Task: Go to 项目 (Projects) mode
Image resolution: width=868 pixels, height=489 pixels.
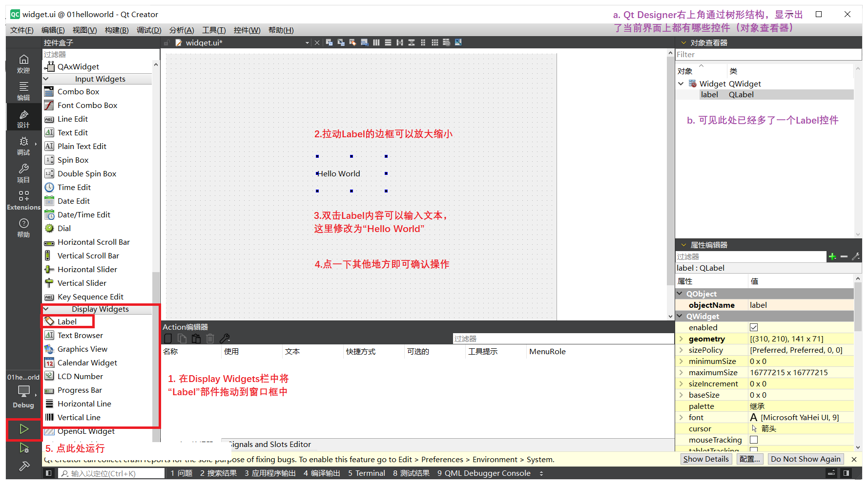Action: (x=23, y=173)
